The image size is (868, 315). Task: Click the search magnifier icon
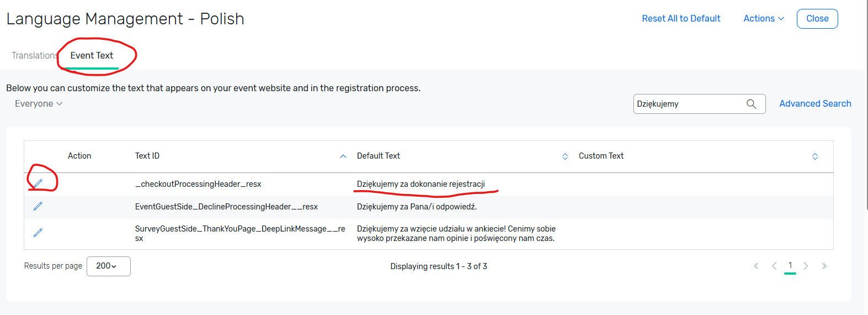coord(751,104)
